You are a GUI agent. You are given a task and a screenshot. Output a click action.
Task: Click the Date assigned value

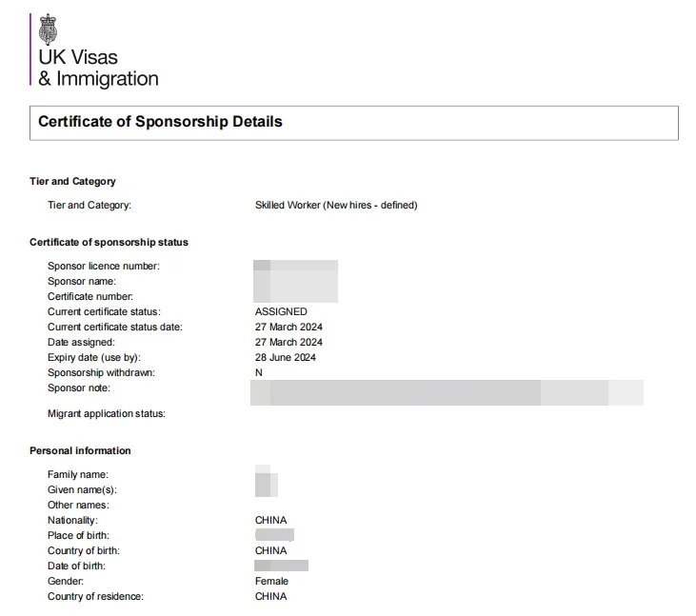coord(288,342)
